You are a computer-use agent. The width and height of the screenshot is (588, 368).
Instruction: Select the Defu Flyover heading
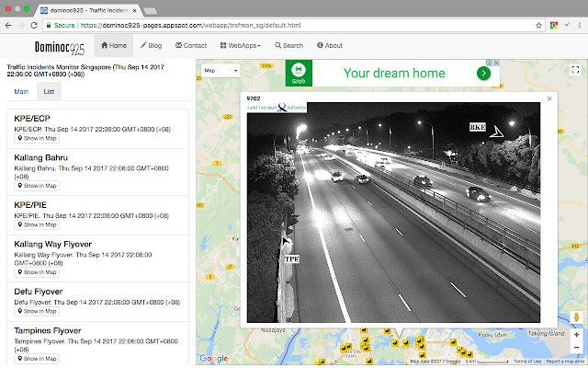[x=39, y=292]
